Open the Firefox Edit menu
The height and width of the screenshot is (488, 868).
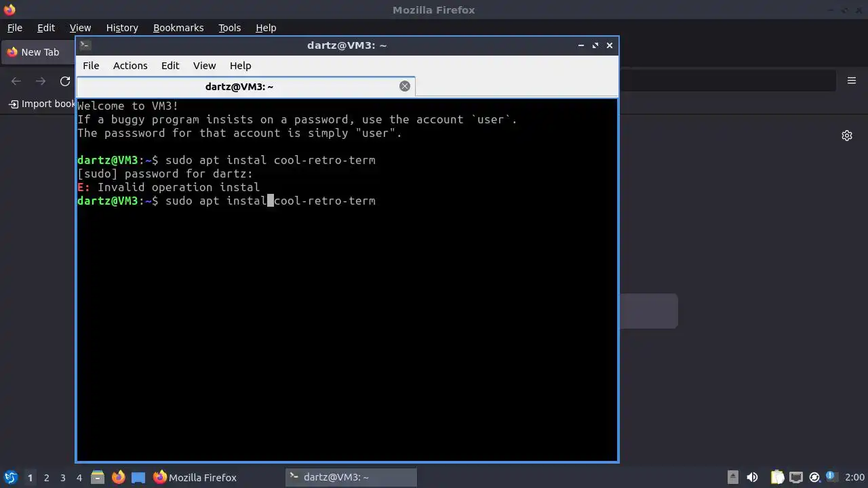point(46,28)
